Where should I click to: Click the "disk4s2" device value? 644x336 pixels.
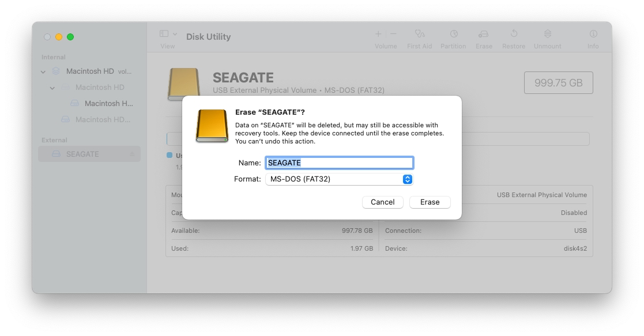tap(575, 248)
